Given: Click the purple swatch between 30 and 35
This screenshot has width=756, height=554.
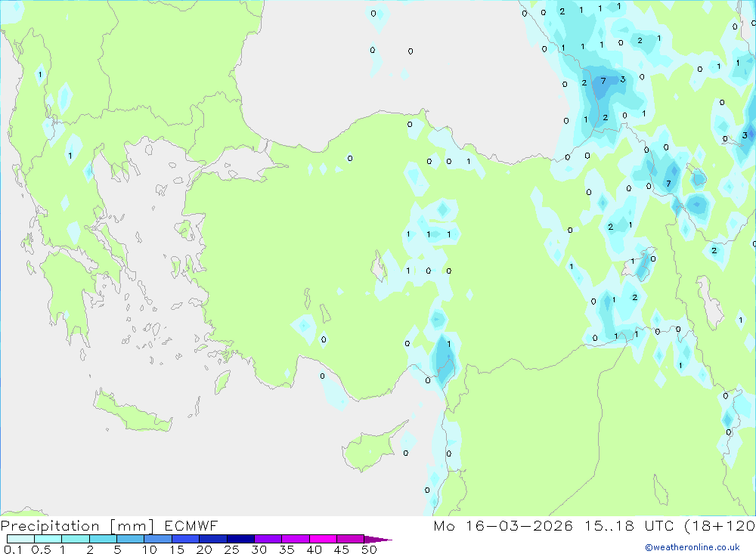Looking at the screenshot, I should click(268, 539).
